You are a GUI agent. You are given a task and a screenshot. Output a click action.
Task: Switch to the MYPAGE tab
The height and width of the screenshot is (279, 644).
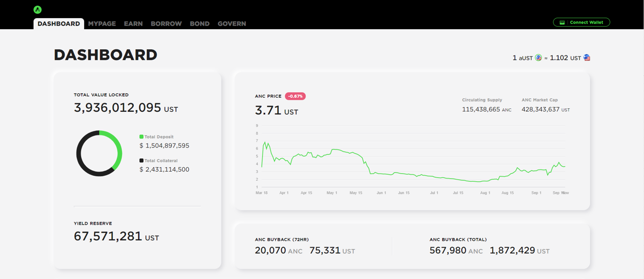coord(102,24)
